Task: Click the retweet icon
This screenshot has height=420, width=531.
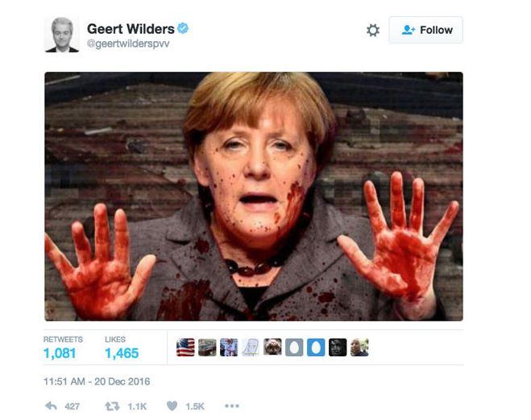Action: 112,405
